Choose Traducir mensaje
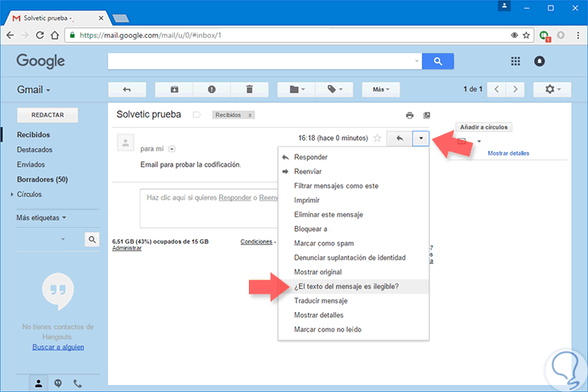Viewport: 588px width, 392px height. click(354, 300)
